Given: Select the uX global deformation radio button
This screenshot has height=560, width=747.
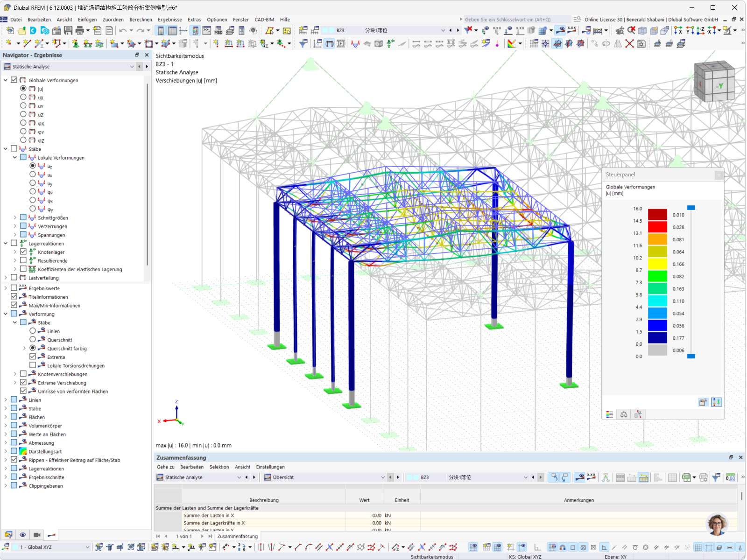Looking at the screenshot, I should pos(23,98).
